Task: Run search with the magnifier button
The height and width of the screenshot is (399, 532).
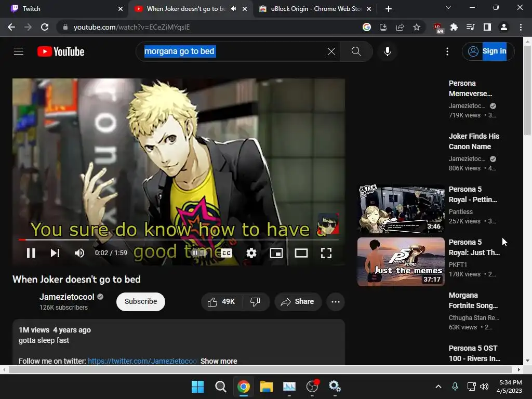Action: 356,51
